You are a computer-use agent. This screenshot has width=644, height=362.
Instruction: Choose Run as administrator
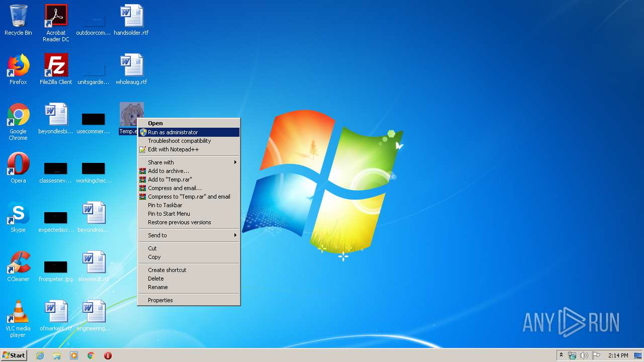[x=189, y=132]
